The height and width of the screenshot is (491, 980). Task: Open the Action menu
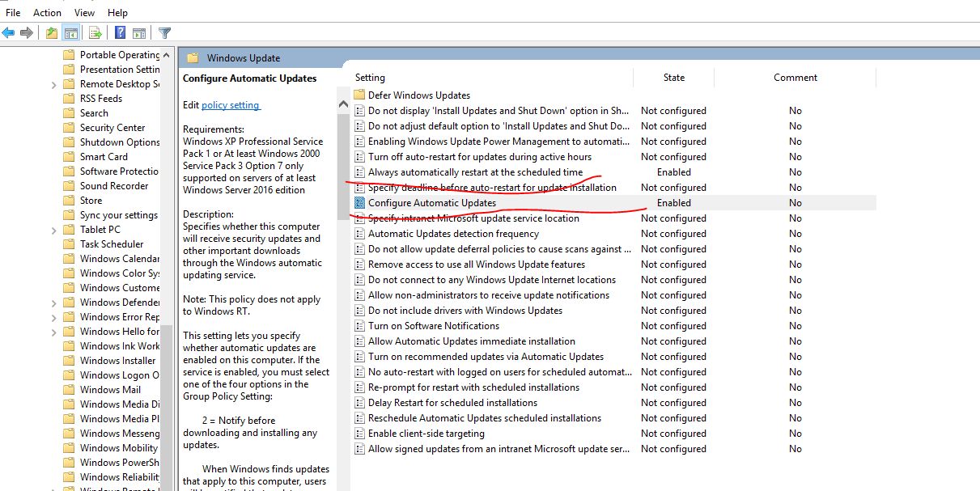click(47, 12)
